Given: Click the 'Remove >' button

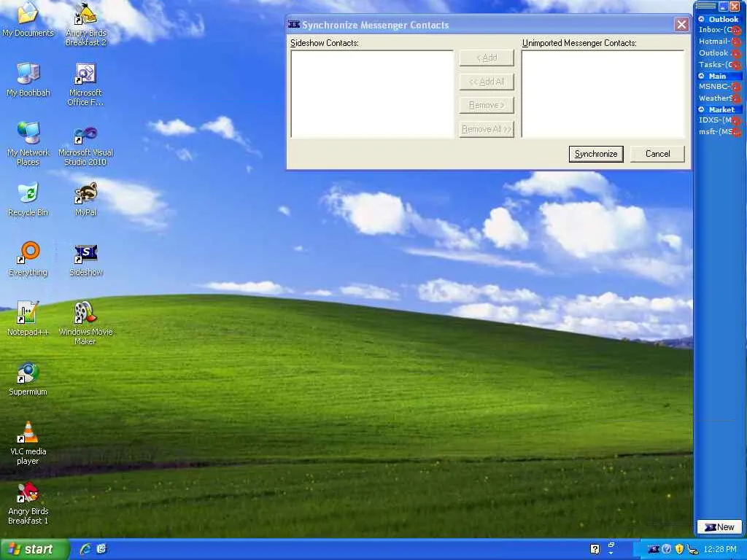Looking at the screenshot, I should (x=487, y=105).
